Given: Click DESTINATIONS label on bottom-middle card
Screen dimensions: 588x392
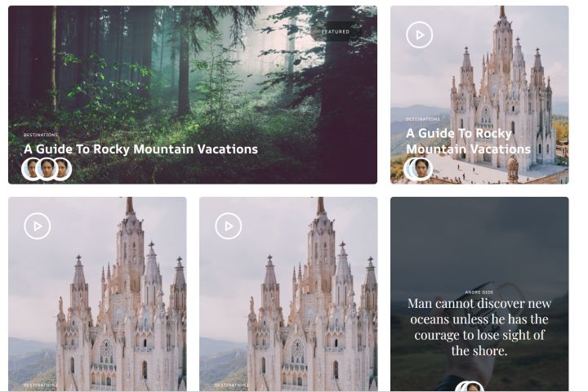Looking at the screenshot, I should tap(231, 385).
